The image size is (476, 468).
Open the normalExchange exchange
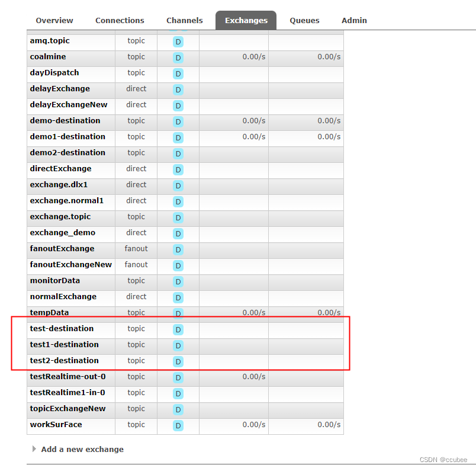(63, 297)
